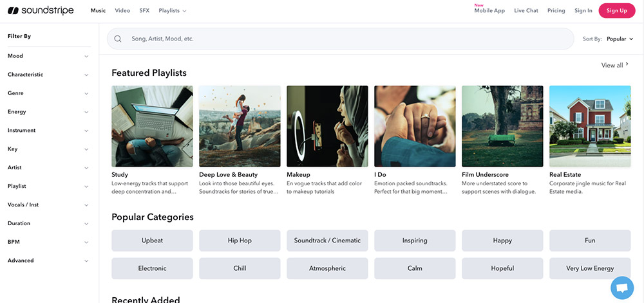Select the Chill category
Screen dimensions: 644x303
[x=240, y=268]
